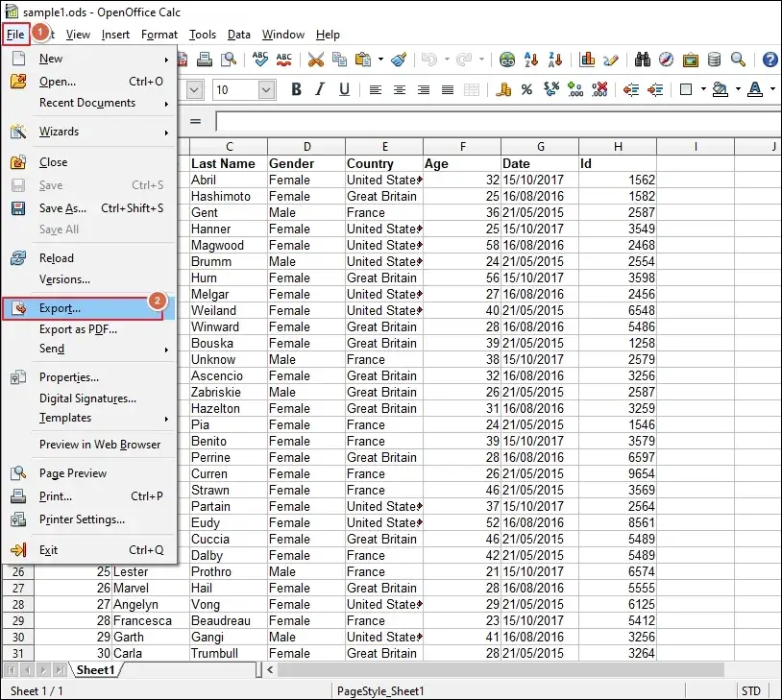The width and height of the screenshot is (782, 700).
Task: Click the Print File Directly icon
Action: pos(204,60)
